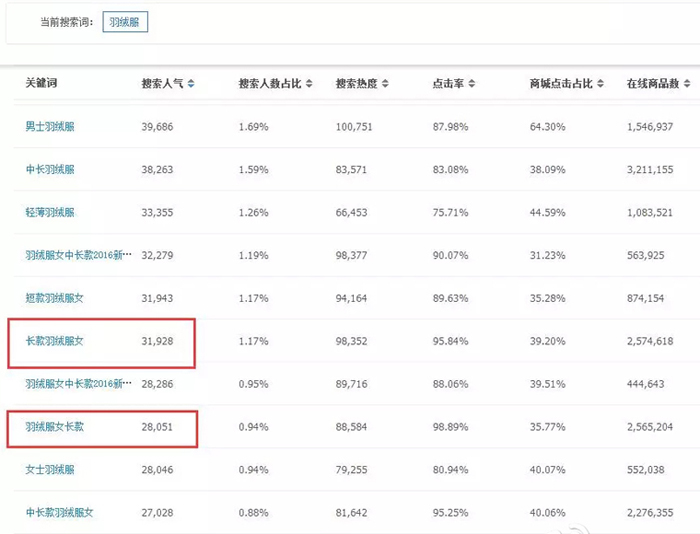Screen dimensions: 700x534
Task: Open keyword 长款羽绒服女
Action: (54, 341)
